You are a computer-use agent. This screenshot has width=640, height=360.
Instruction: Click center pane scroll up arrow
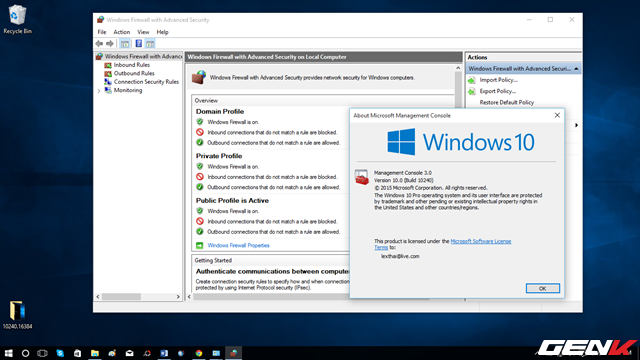[x=458, y=68]
